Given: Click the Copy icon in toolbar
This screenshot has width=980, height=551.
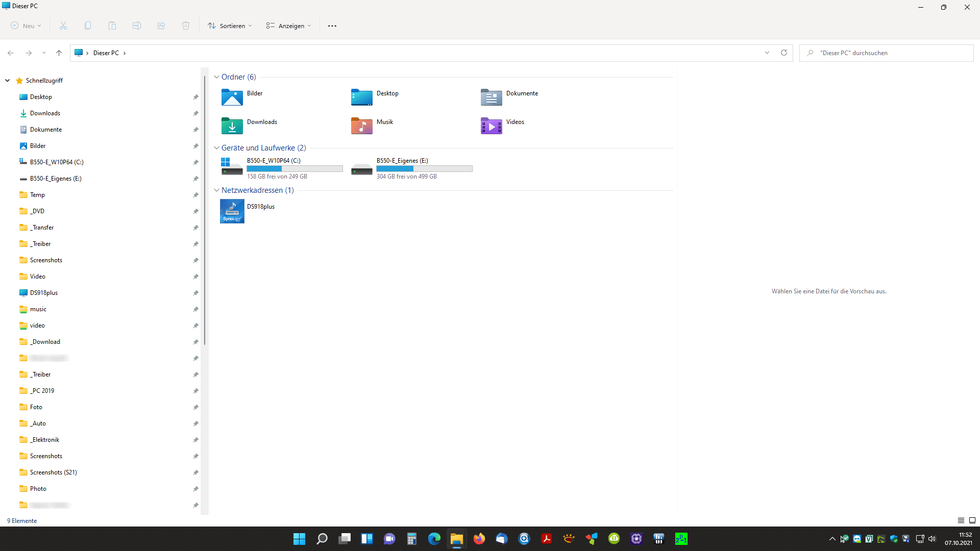Looking at the screenshot, I should coord(88,26).
